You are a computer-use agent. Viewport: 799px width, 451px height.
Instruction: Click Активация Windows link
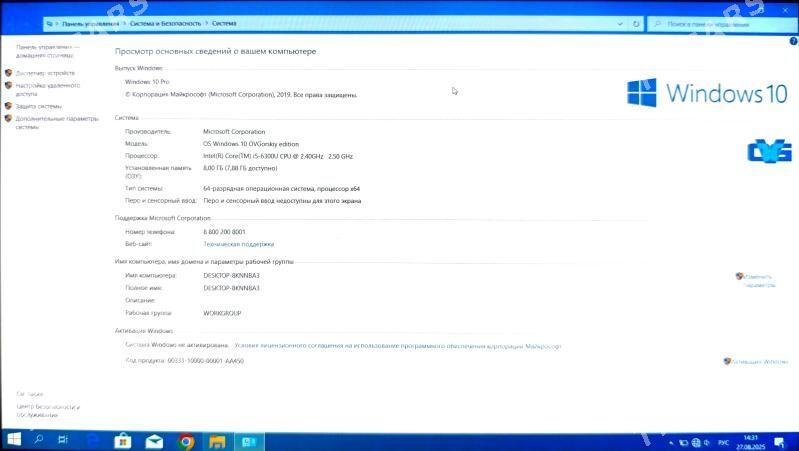coord(760,361)
